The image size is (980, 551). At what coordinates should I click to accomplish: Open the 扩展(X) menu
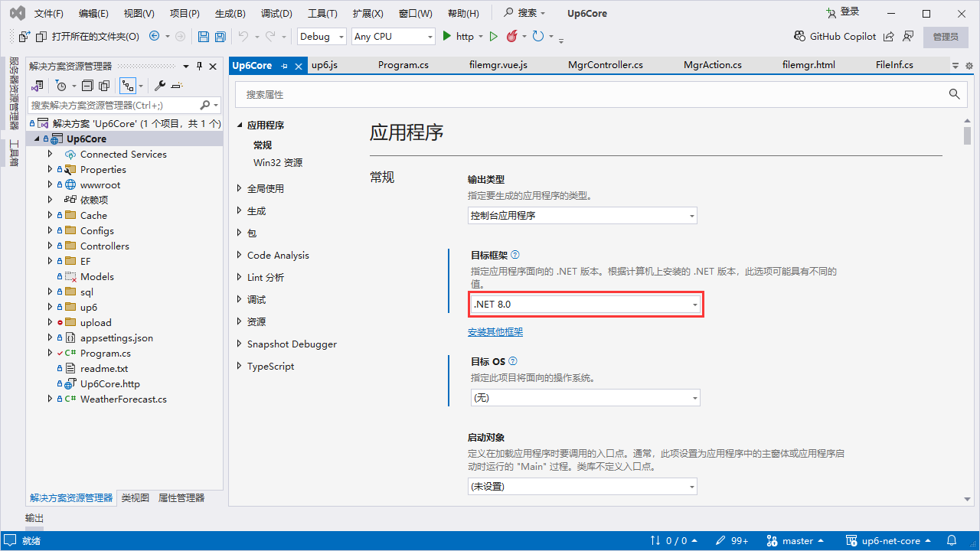pos(368,13)
